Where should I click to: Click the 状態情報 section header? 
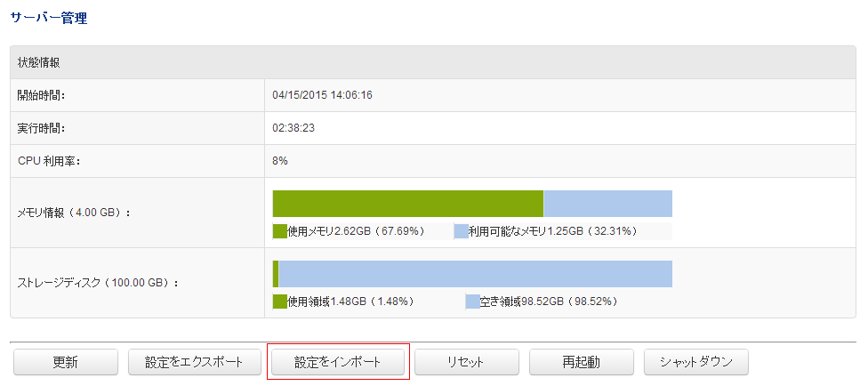[39, 63]
